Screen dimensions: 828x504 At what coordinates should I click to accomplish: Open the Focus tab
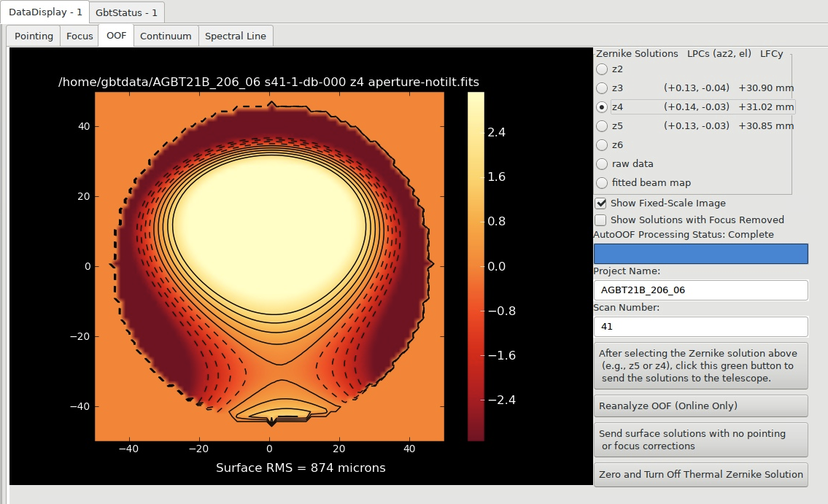coord(80,36)
